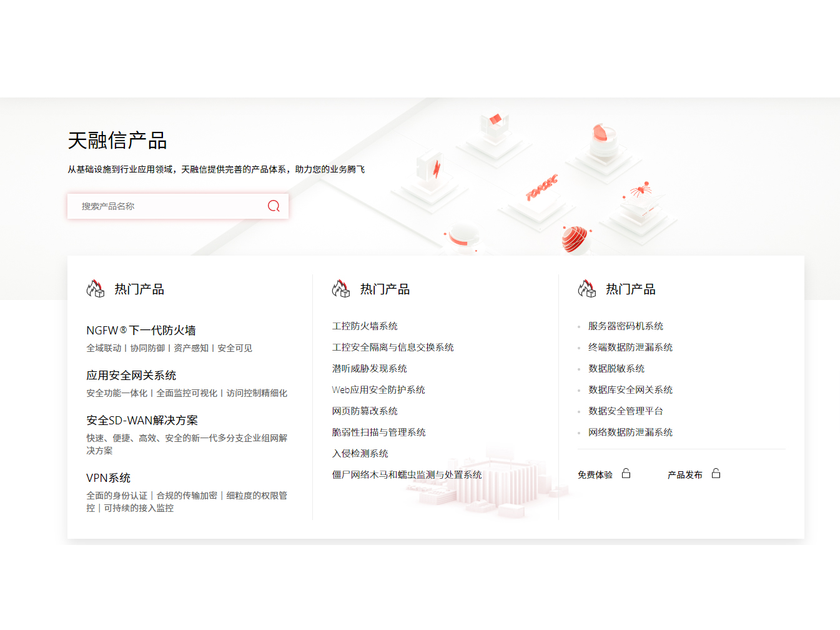
Task: Go to 网页防篡改系统
Action: 365,411
